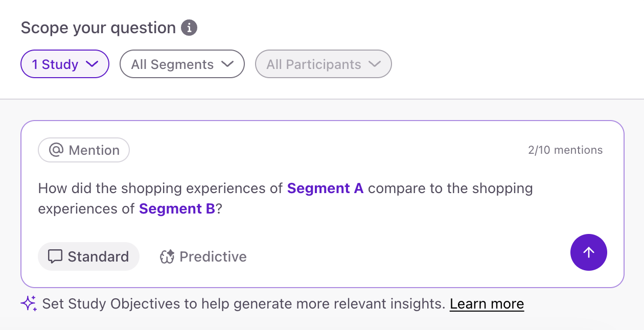Screen dimensions: 644x330
Task: Open the Learn more link
Action: [x=487, y=304]
